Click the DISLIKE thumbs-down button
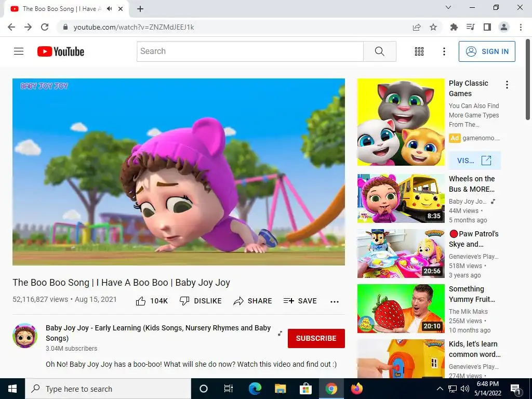Screen dimensions: 532x399 pyautogui.click(x=201, y=301)
